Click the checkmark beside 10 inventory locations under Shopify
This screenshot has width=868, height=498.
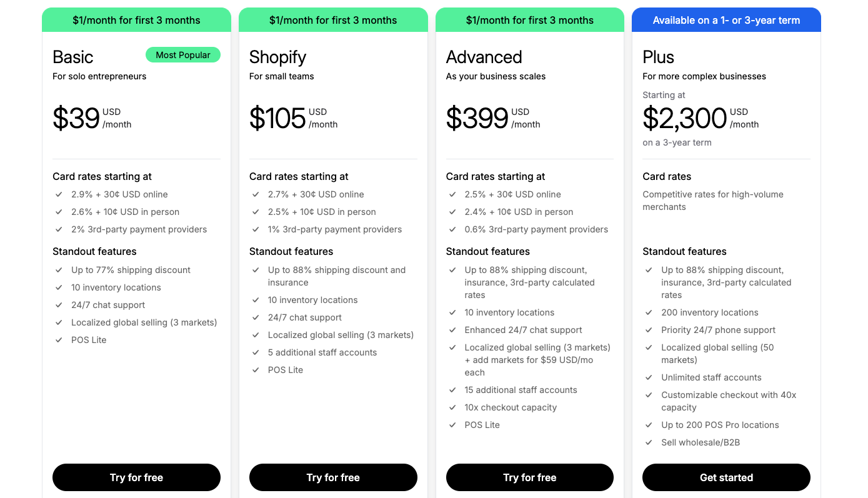coord(256,300)
